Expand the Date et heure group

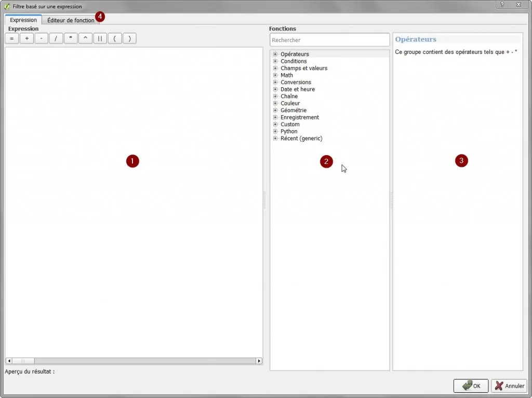[275, 89]
